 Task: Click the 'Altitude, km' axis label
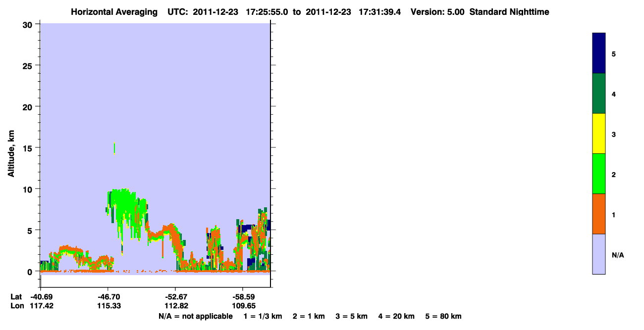10,152
